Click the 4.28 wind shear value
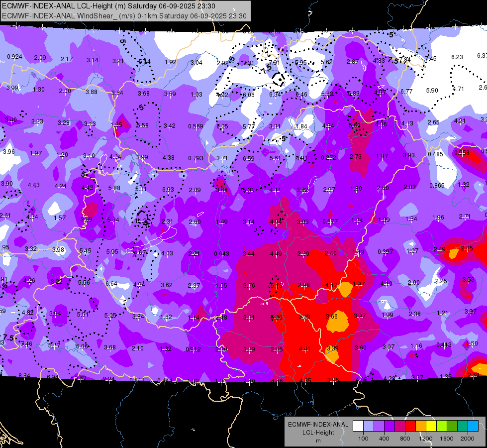This screenshot has height=448, width=487. (x=390, y=379)
